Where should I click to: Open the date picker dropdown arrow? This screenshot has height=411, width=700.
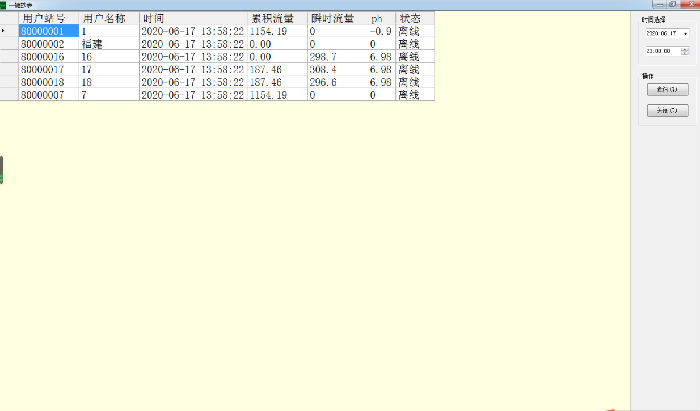(686, 33)
